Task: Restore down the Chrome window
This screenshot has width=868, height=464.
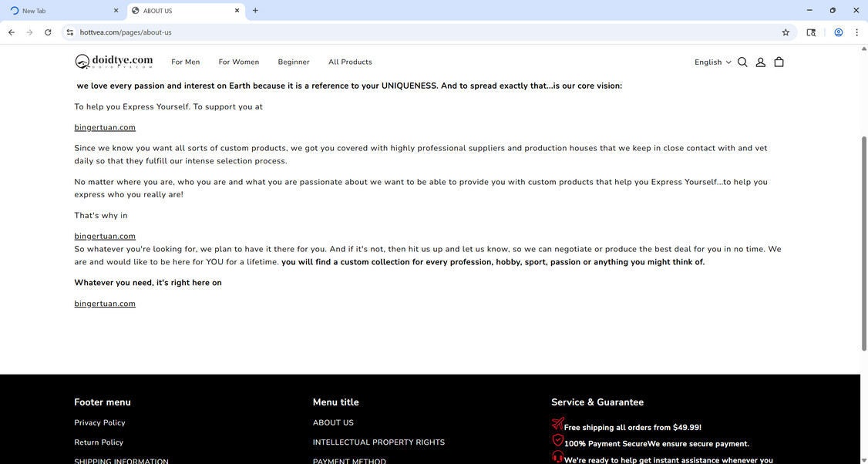Action: [833, 10]
